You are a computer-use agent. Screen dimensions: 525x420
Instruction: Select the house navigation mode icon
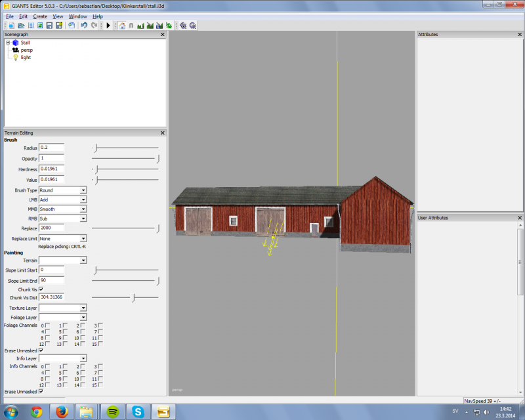(x=122, y=26)
